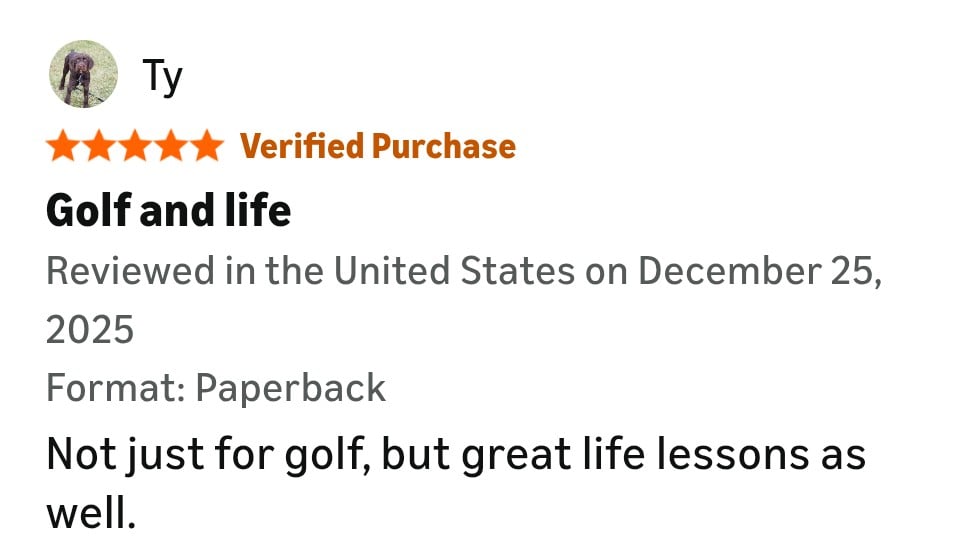Click the second orange rating star
973x559 pixels.
point(99,147)
